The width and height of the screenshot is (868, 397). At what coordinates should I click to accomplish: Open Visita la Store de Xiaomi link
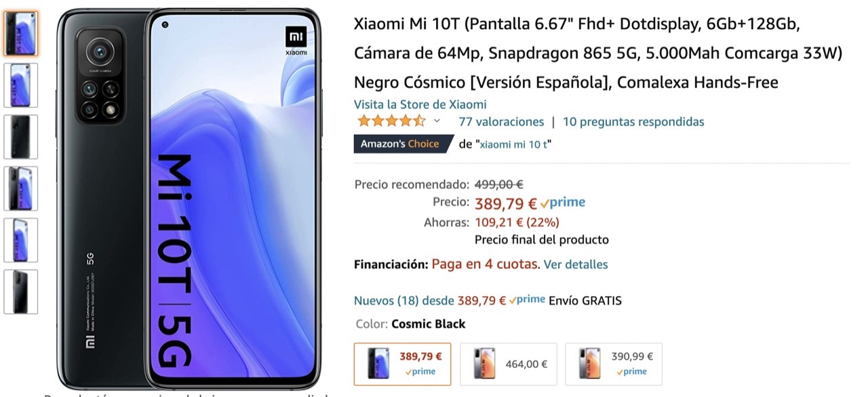[x=420, y=104]
